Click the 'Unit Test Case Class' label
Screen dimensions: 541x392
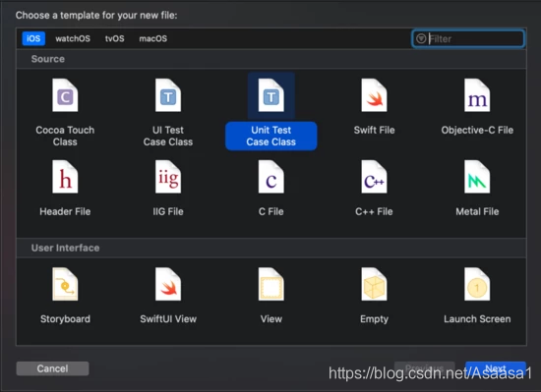[x=271, y=136]
